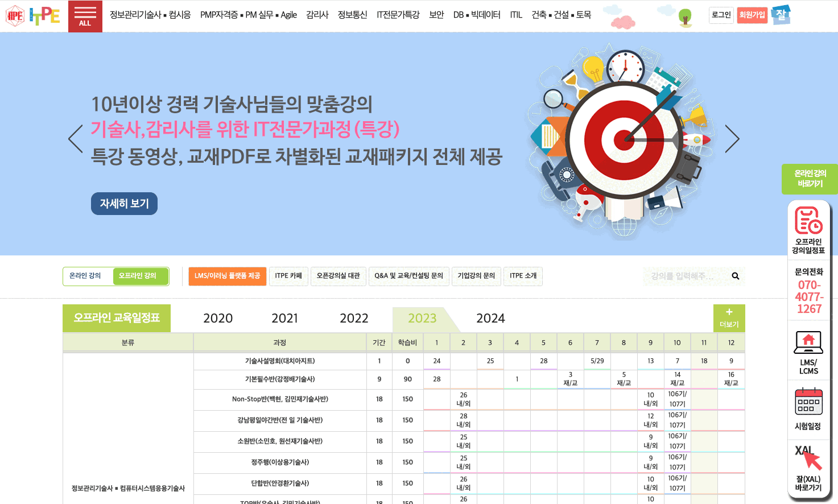Go to the previous banner slide

coord(76,139)
